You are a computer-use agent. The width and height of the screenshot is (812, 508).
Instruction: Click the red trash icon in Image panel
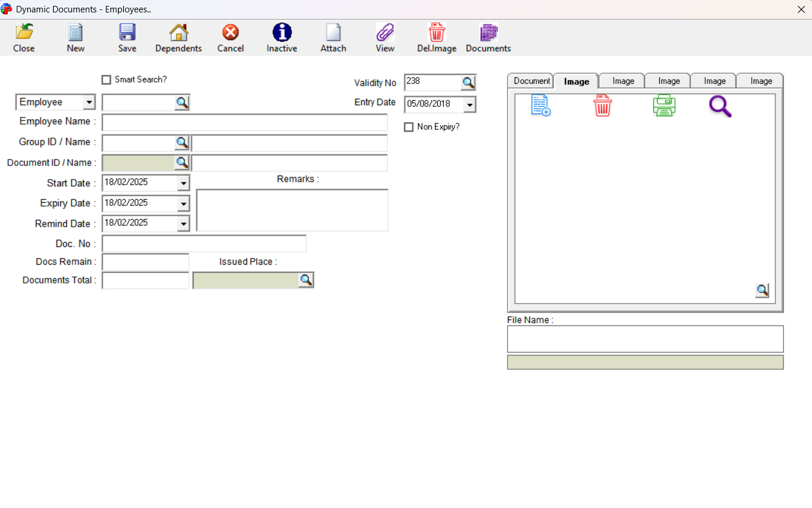coord(602,106)
